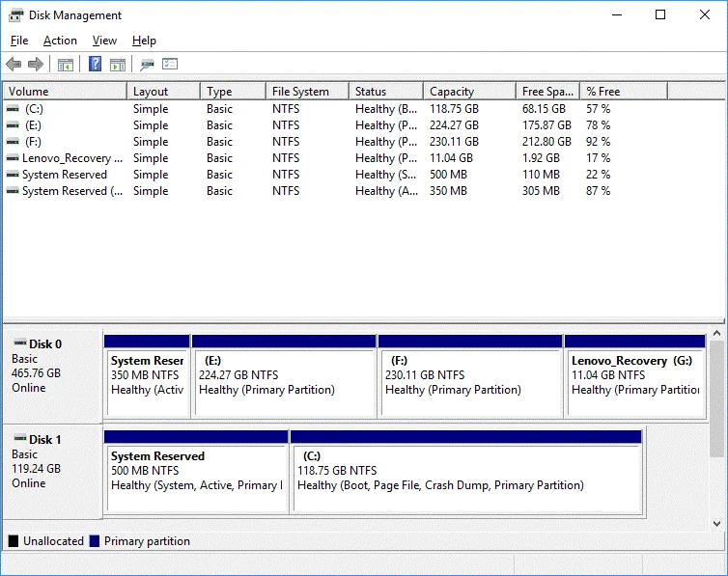Select the 500 MB System Reserved row
728x576 pixels.
pyautogui.click(x=336, y=175)
